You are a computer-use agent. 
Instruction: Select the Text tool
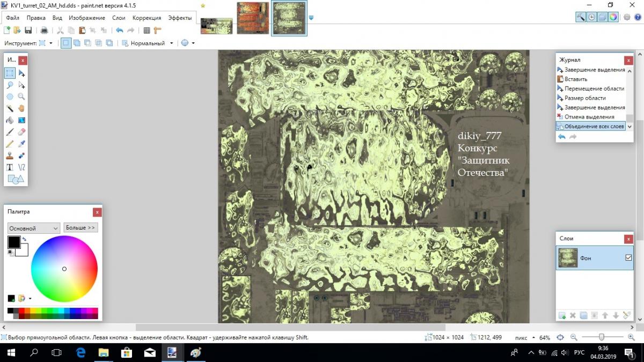(10, 167)
